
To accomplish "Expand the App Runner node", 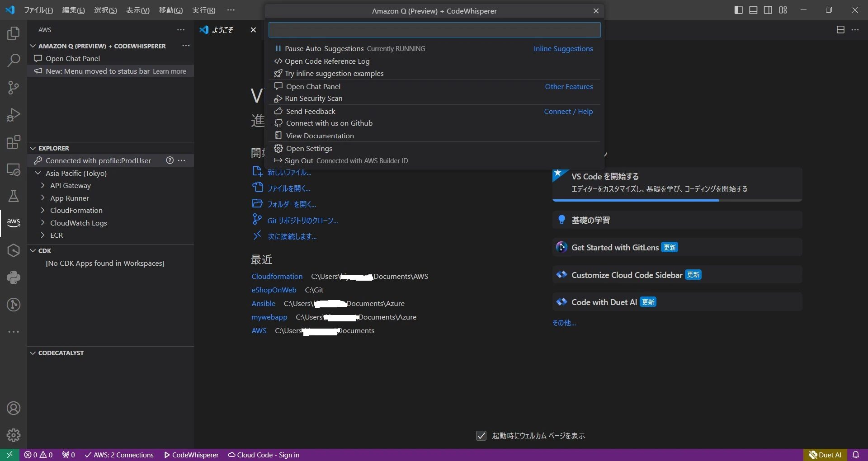I will click(42, 198).
